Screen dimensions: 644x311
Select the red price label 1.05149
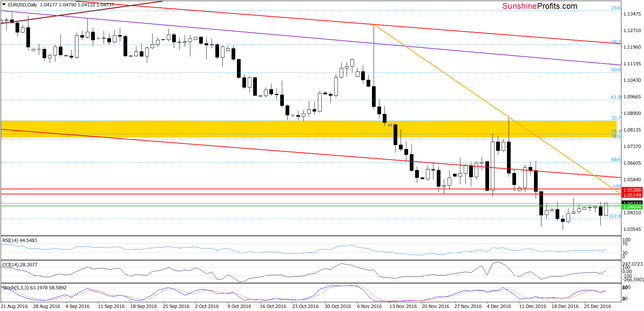tap(632, 195)
